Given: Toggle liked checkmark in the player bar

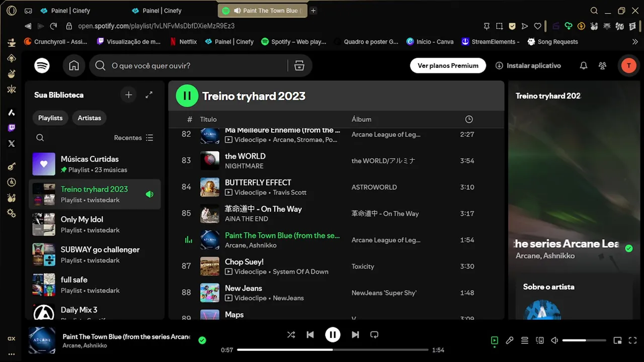Looking at the screenshot, I should pos(202,340).
